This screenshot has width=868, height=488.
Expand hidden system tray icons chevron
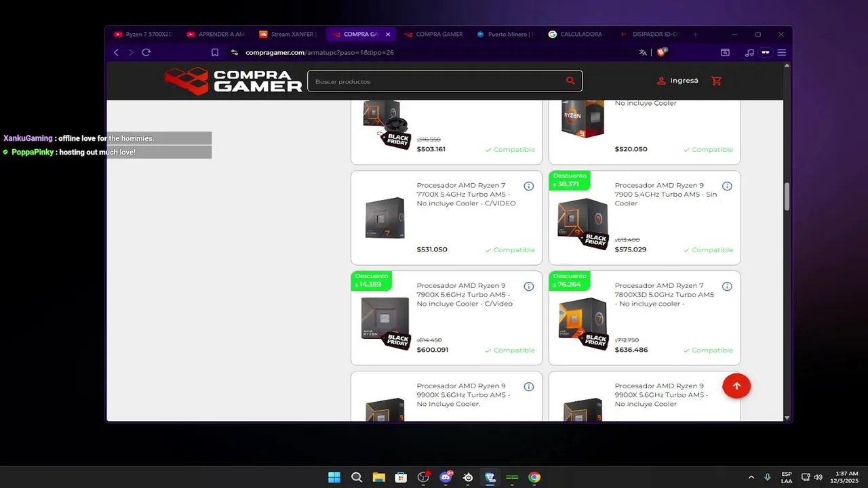coord(751,477)
